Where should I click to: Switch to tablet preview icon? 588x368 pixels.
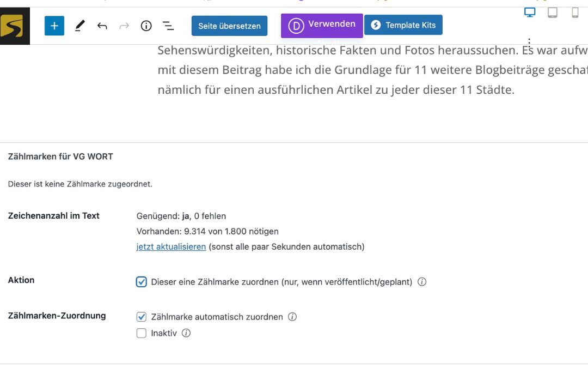[x=553, y=13]
